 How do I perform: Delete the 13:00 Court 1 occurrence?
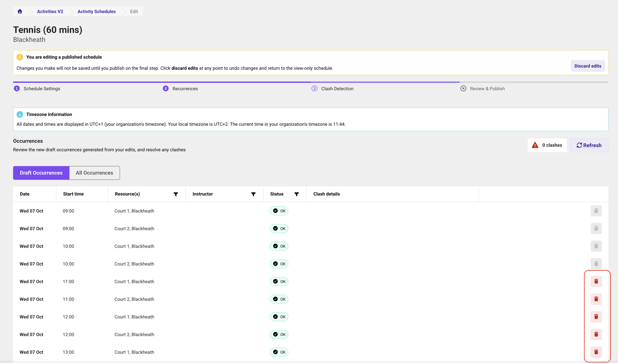(x=596, y=352)
